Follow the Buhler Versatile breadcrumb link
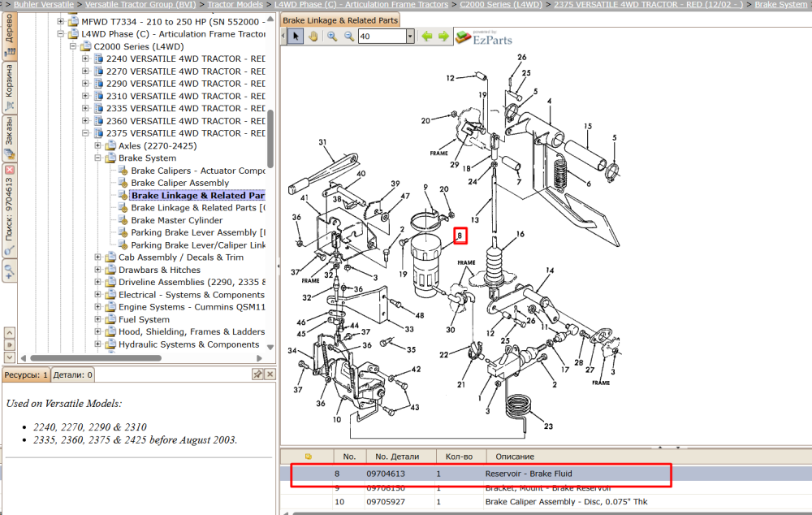Image resolution: width=812 pixels, height=515 pixels. point(44,4)
